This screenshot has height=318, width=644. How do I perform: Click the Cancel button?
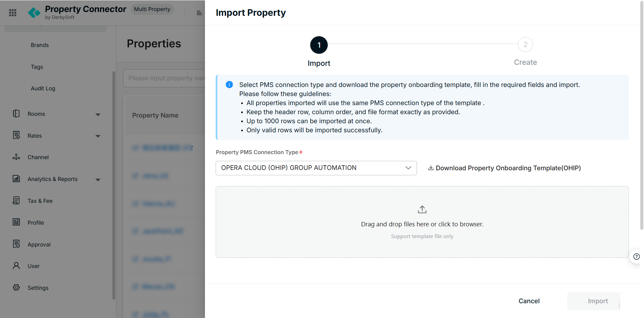click(x=529, y=301)
